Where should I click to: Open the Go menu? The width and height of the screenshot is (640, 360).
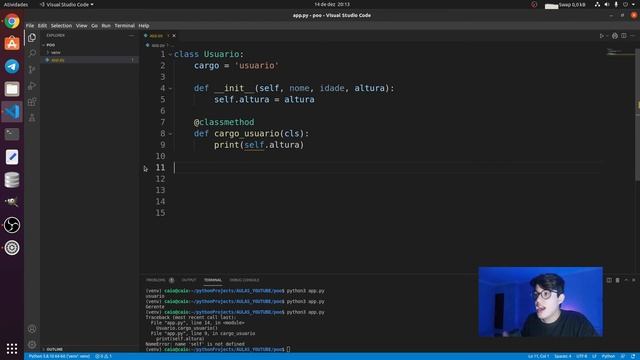pos(94,26)
